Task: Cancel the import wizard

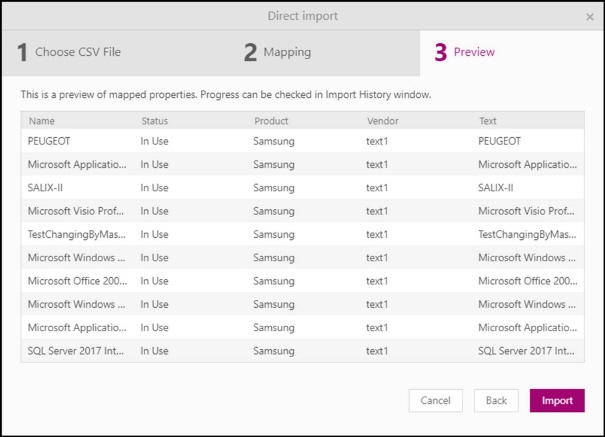Action: [436, 400]
